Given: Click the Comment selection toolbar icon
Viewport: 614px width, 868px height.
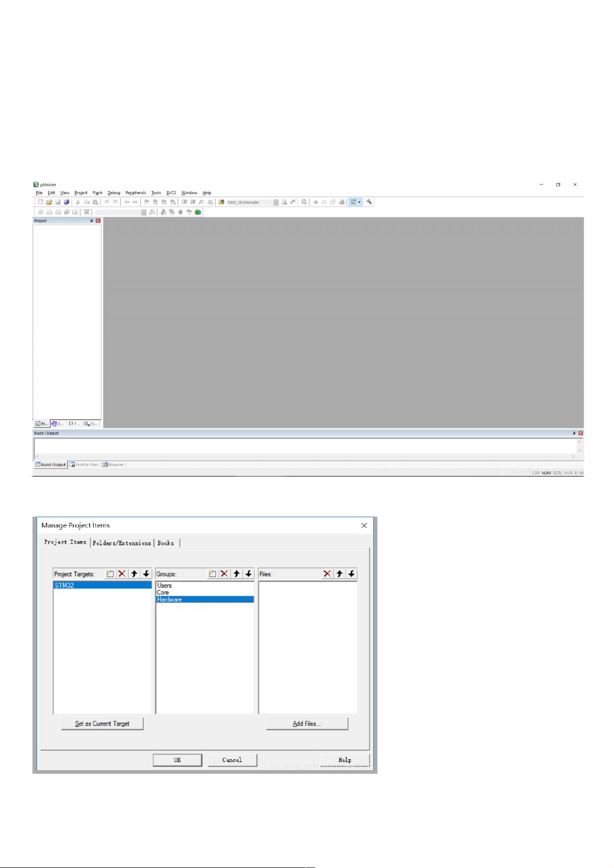Looking at the screenshot, I should (202, 202).
